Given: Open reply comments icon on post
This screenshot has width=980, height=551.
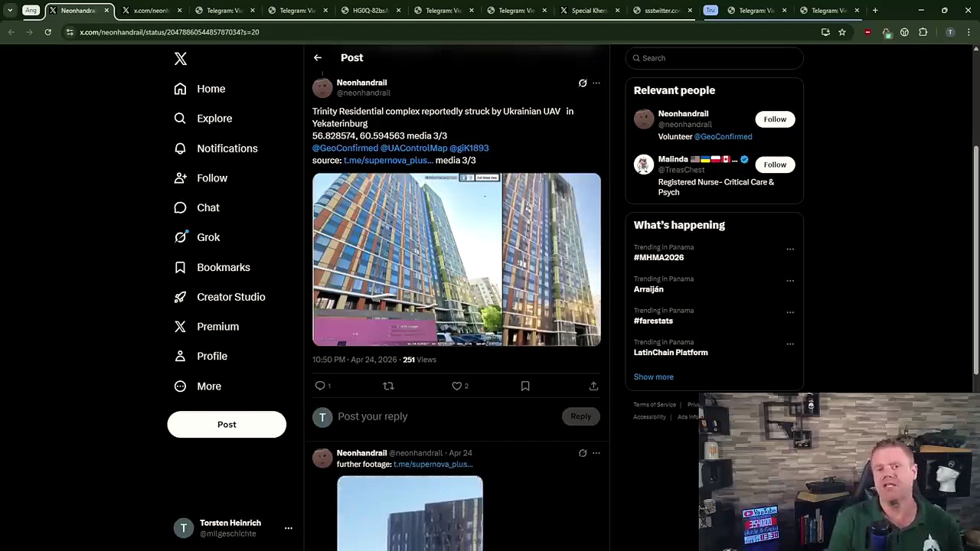Looking at the screenshot, I should point(320,386).
